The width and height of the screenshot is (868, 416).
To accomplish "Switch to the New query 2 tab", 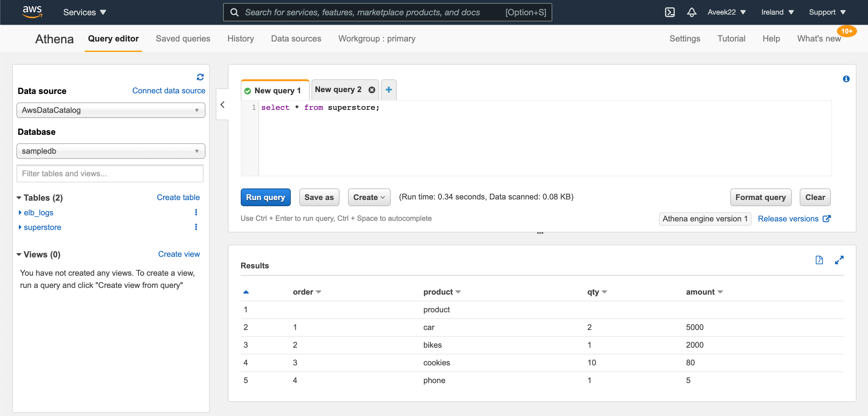I will 338,89.
